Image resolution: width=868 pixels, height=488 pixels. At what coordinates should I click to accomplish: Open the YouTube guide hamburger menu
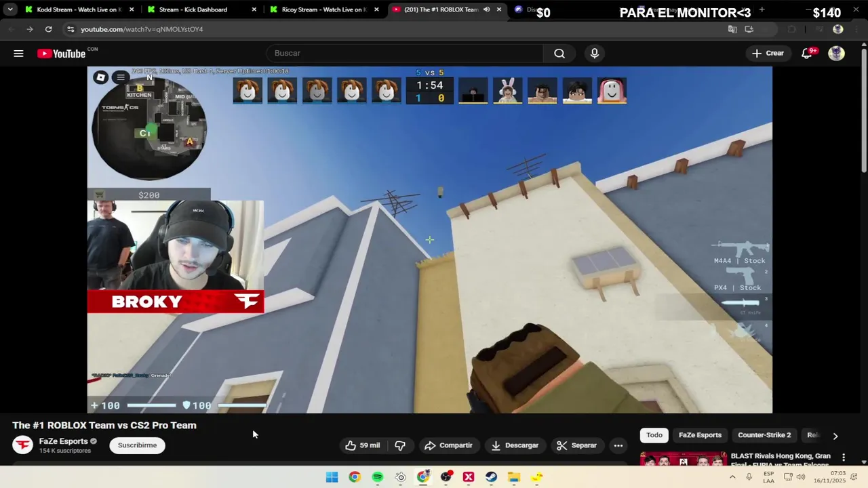click(18, 54)
